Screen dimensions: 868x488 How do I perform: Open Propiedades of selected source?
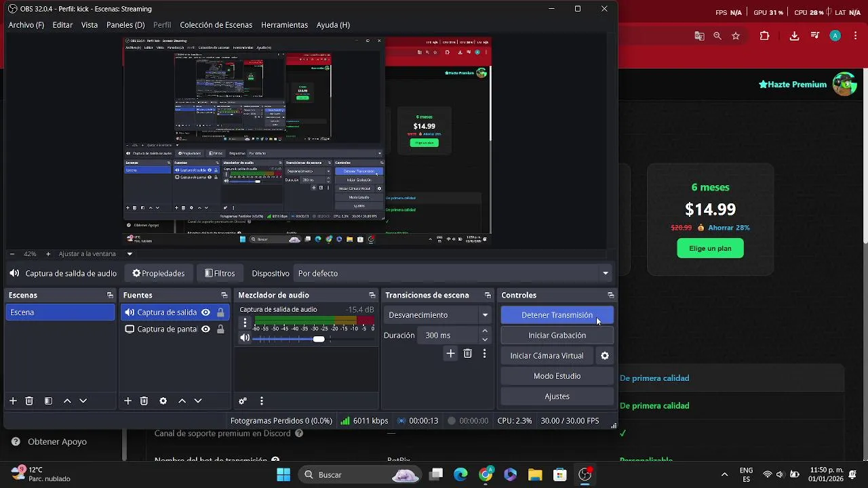click(159, 274)
